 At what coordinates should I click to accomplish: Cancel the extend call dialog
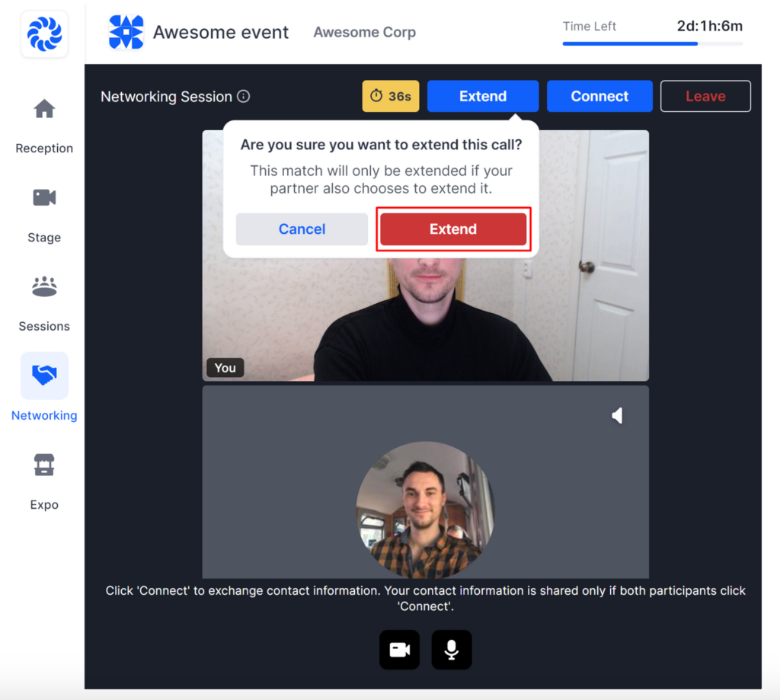click(x=302, y=229)
